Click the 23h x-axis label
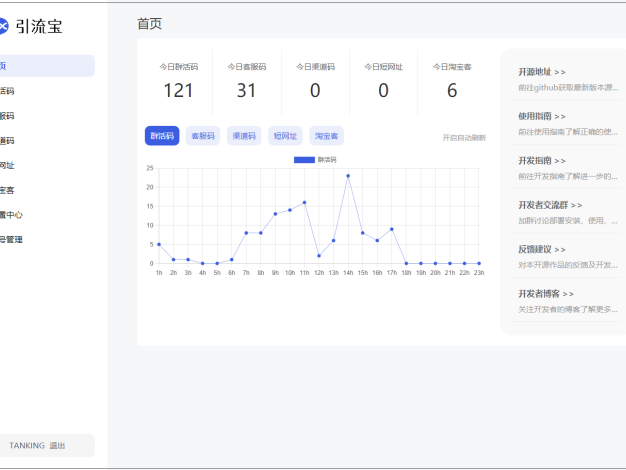Screen dimensions: 626x470 (x=479, y=273)
